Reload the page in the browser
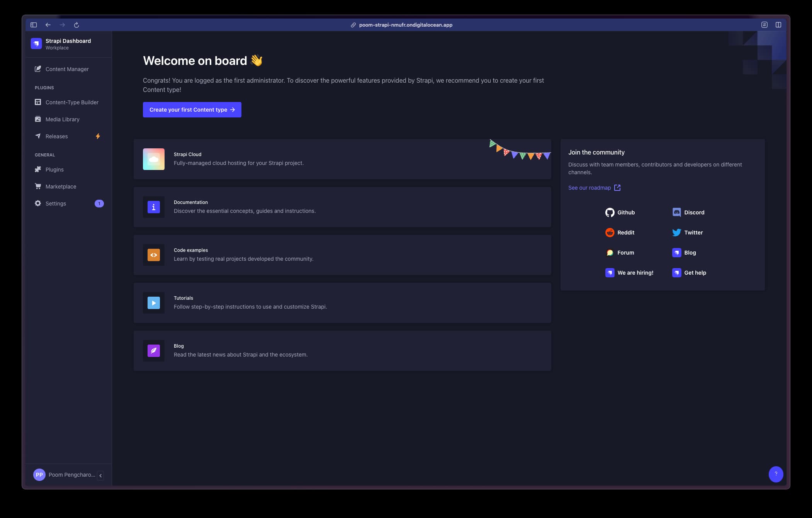Viewport: 812px width, 518px height. tap(76, 25)
